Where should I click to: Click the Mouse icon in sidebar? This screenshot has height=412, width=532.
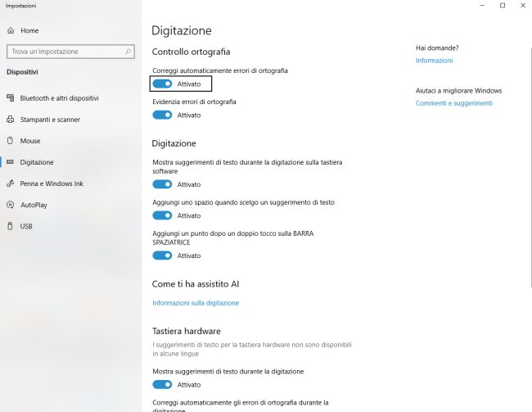pyautogui.click(x=11, y=141)
